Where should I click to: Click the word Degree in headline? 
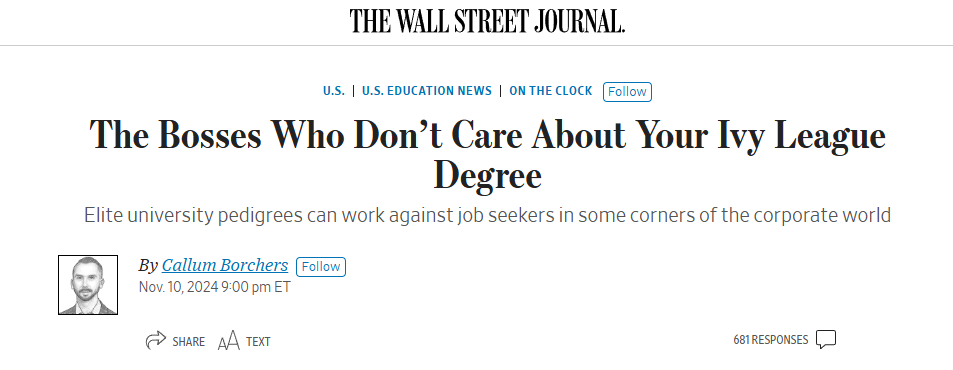click(x=487, y=176)
